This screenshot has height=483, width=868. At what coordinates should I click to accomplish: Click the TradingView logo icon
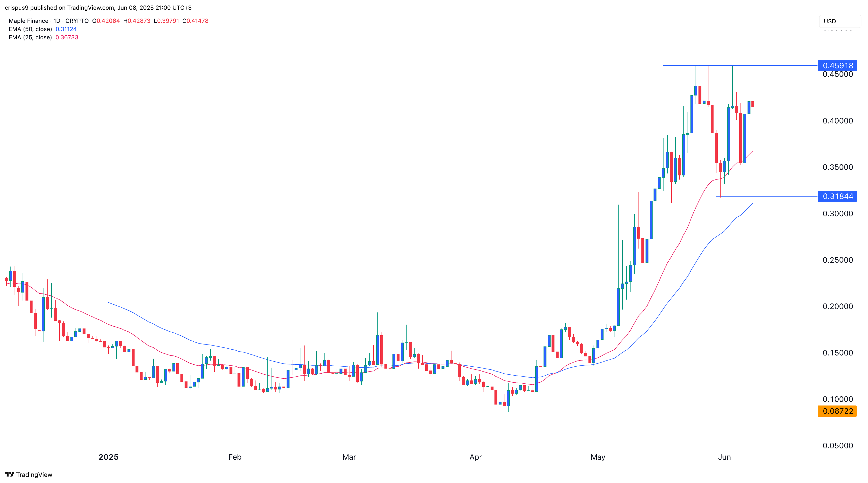(9, 474)
